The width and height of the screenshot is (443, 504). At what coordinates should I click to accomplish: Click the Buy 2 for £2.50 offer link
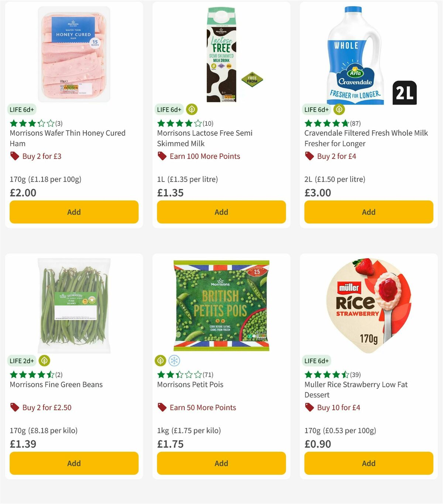pyautogui.click(x=47, y=407)
